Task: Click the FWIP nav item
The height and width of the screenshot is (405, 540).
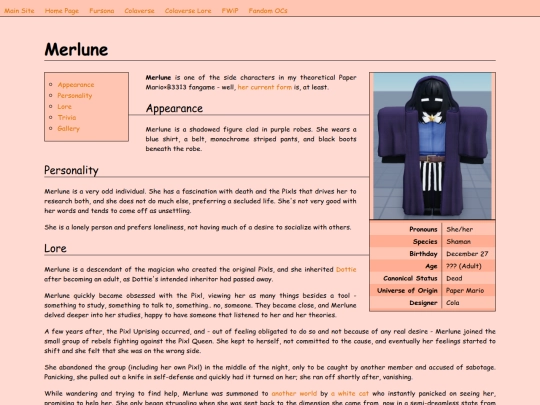Action: (x=230, y=11)
